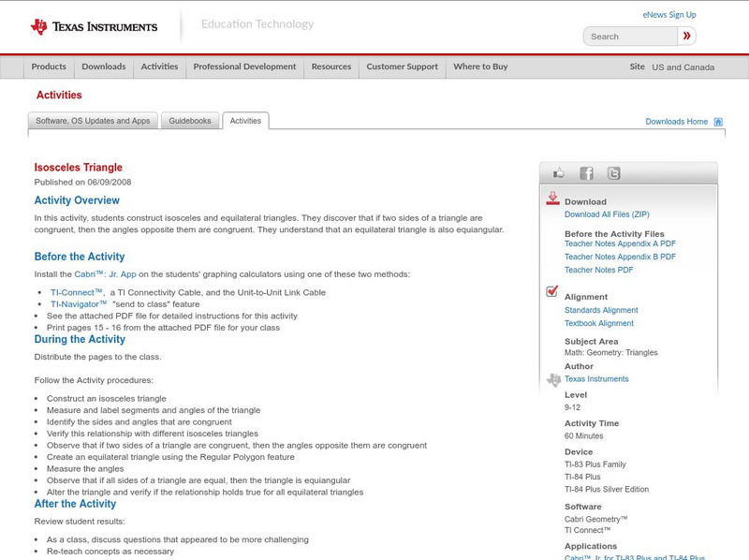Click inside the Search field
749x560 pixels.
tap(630, 37)
